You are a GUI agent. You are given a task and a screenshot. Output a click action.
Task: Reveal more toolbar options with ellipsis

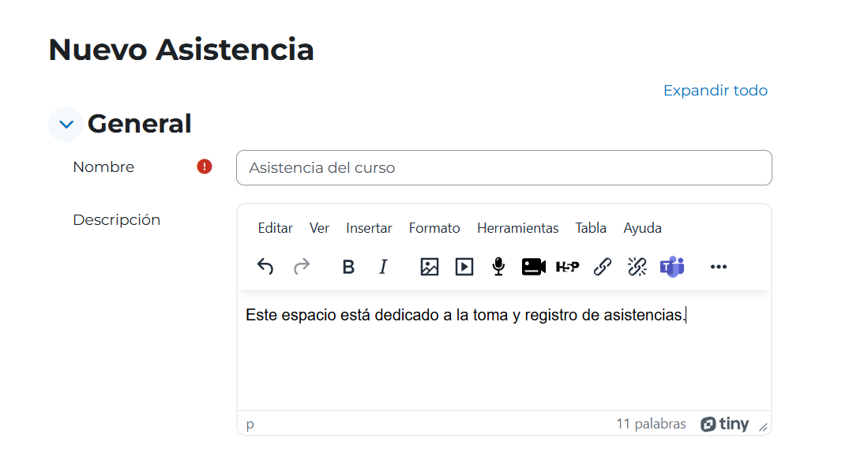pos(719,267)
